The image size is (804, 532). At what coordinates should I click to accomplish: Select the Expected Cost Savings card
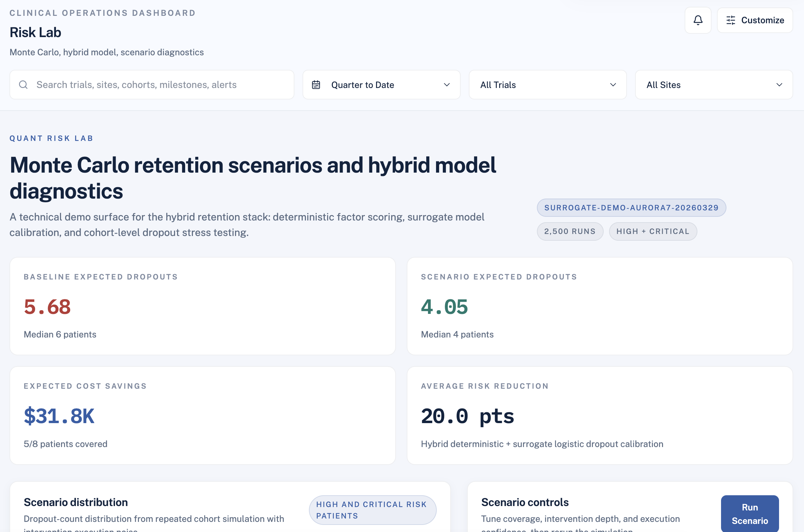[202, 415]
